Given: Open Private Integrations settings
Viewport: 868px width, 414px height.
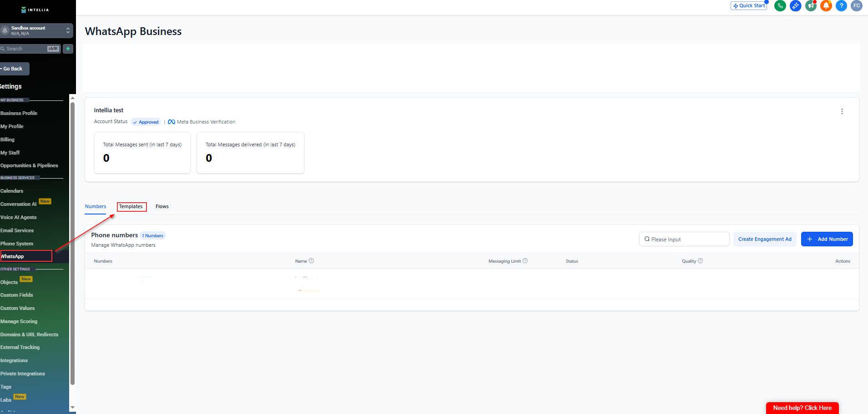Looking at the screenshot, I should [x=23, y=374].
